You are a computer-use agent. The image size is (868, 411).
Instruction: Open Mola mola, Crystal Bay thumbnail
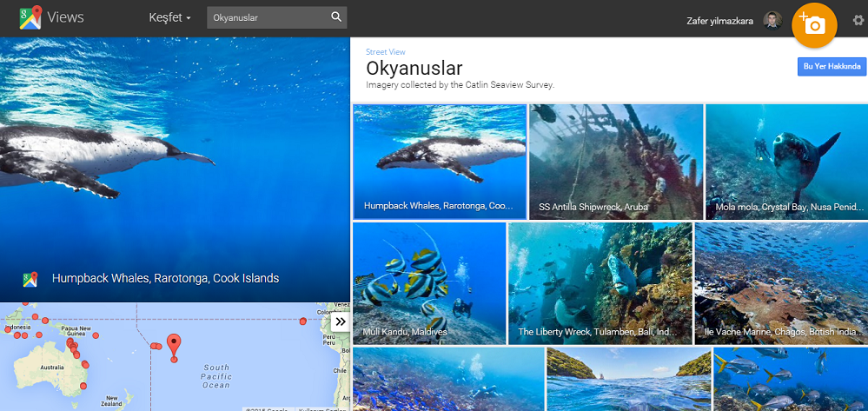(785, 161)
